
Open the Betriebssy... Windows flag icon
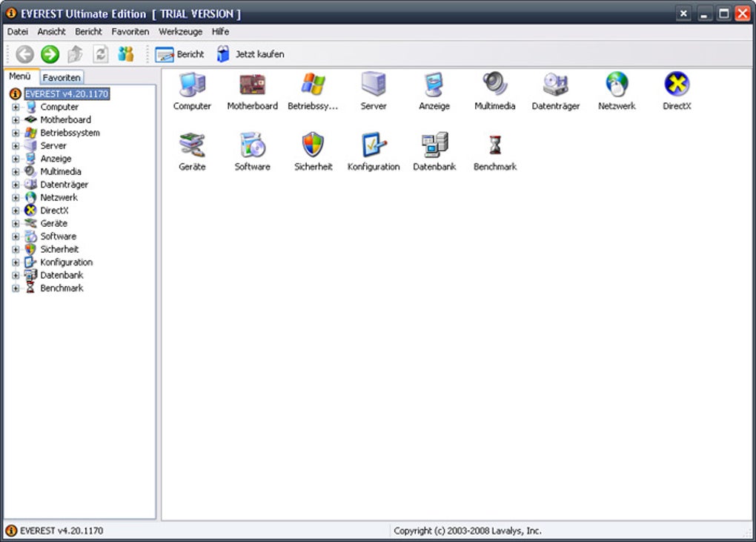click(x=313, y=85)
